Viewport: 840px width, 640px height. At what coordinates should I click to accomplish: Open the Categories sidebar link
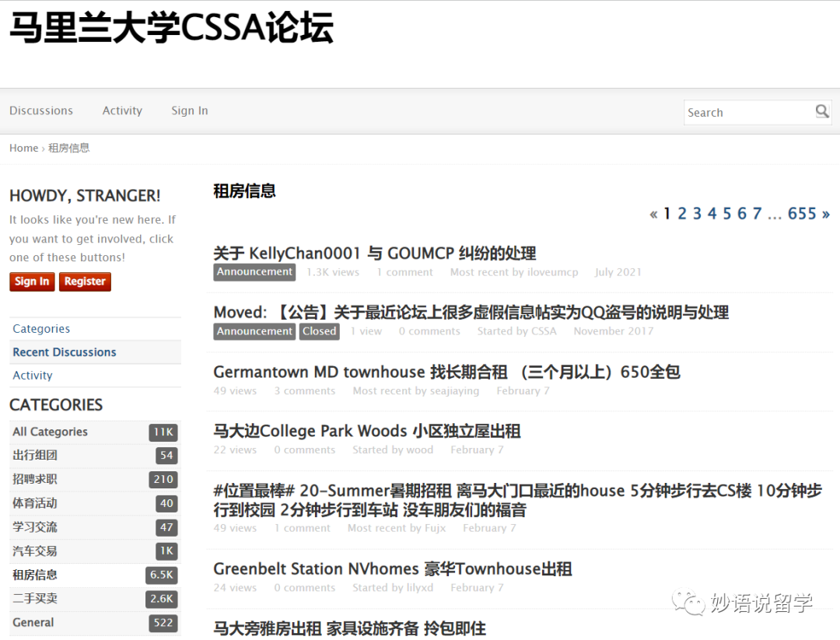click(41, 328)
